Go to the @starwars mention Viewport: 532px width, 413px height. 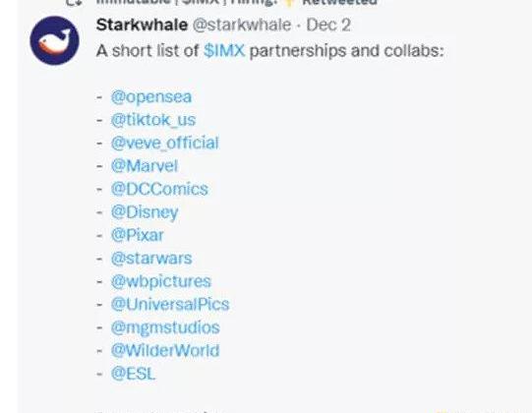point(151,259)
